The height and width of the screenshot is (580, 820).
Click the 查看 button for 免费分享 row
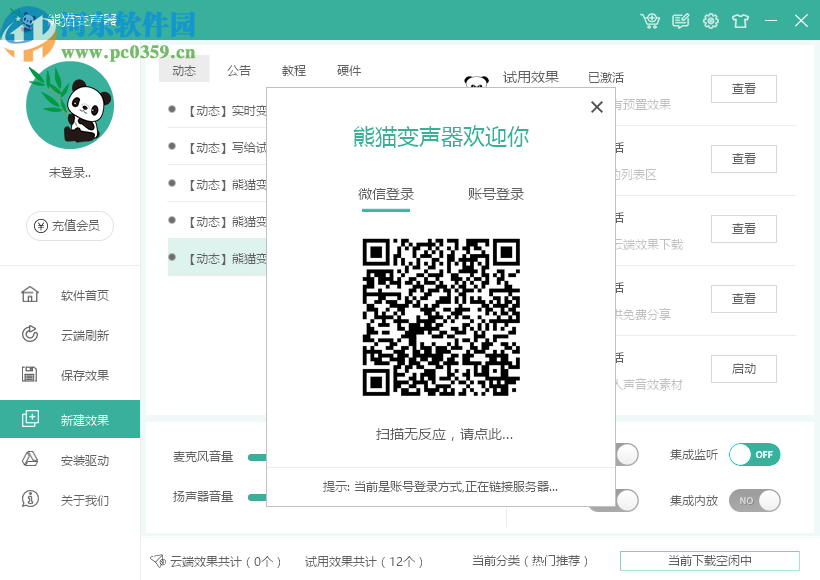pos(744,299)
